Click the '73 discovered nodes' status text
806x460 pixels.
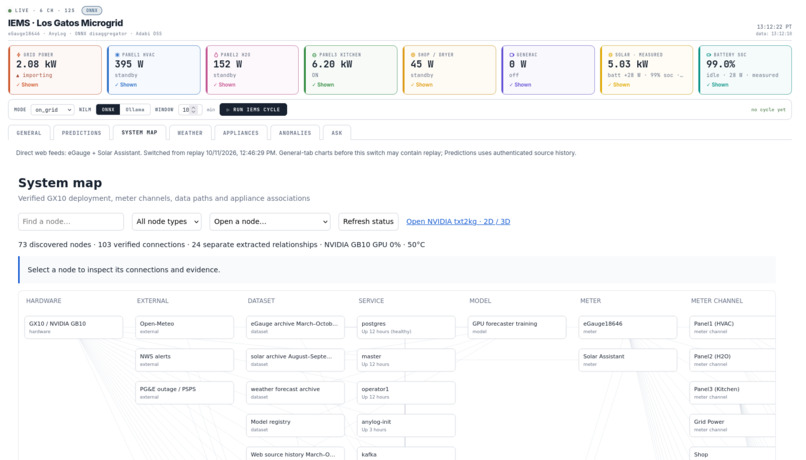click(x=54, y=245)
